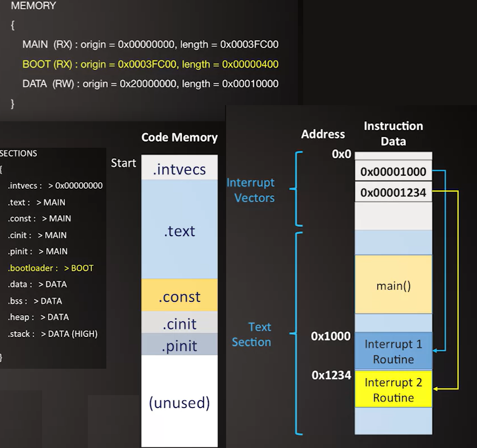The image size is (477, 448).
Task: Select the (unused) memory block
Action: pos(180,401)
